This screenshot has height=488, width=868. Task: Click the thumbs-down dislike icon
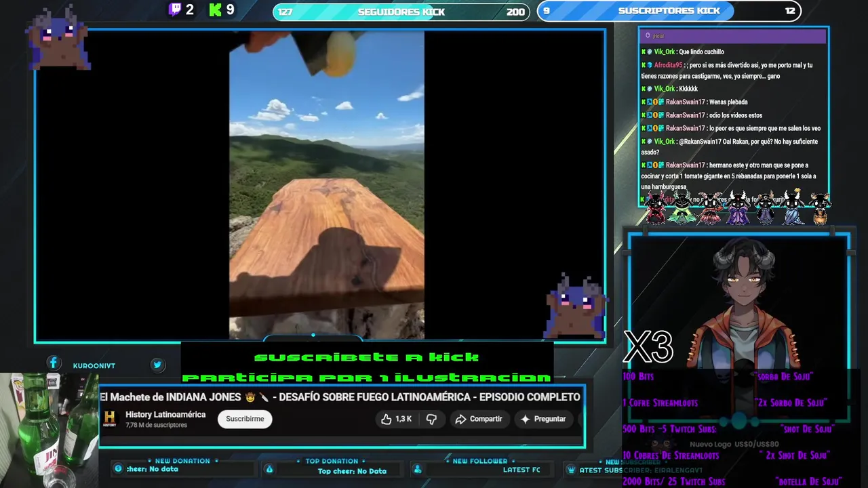tap(431, 419)
